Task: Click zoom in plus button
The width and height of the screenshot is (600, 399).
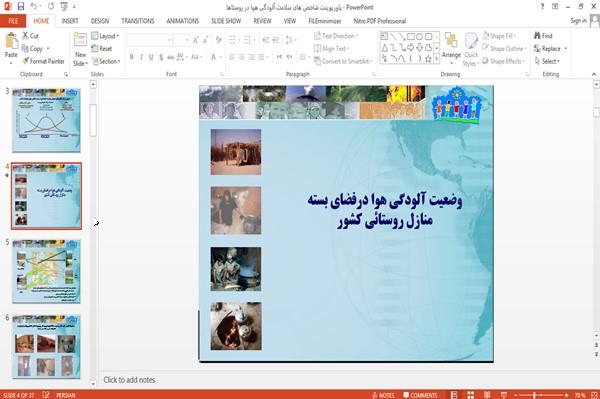Action: (566, 395)
